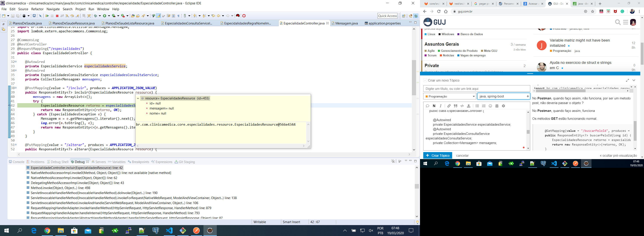Click preformatted code icon in GUJ editor
The image size is (644, 236).
[x=462, y=106]
